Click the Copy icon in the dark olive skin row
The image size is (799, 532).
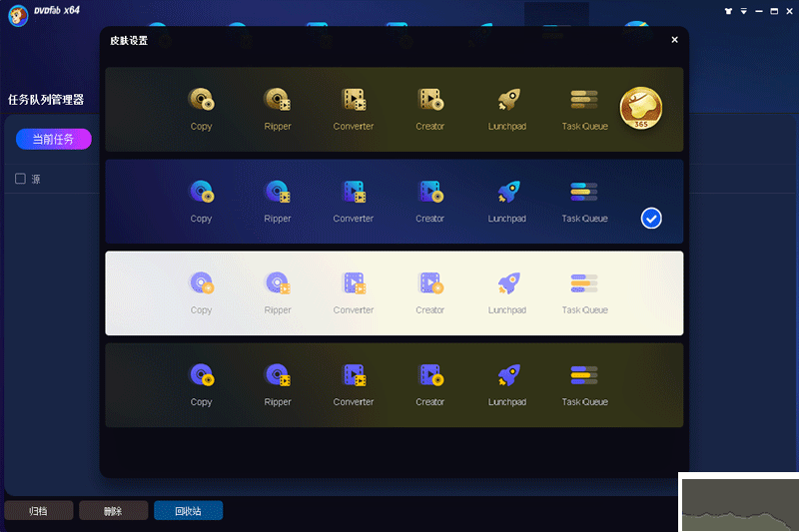click(x=202, y=375)
